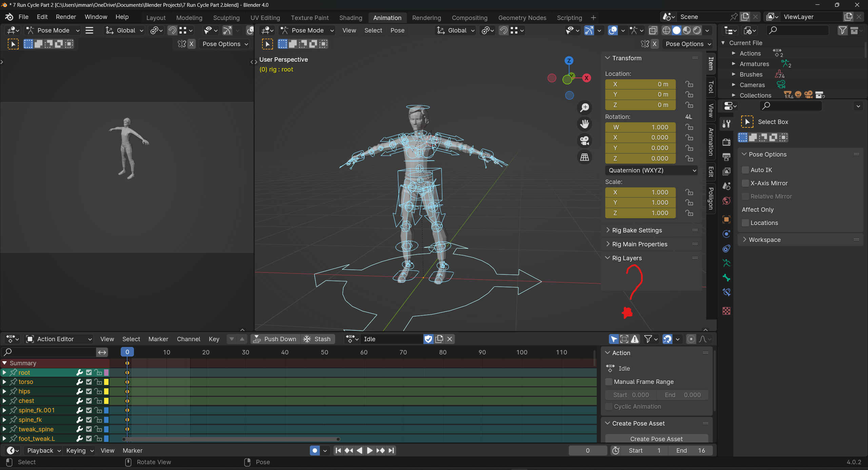Viewport: 868px width, 470px height.
Task: Open Quaternion (WXYZ) rotation mode dropdown
Action: click(652, 170)
